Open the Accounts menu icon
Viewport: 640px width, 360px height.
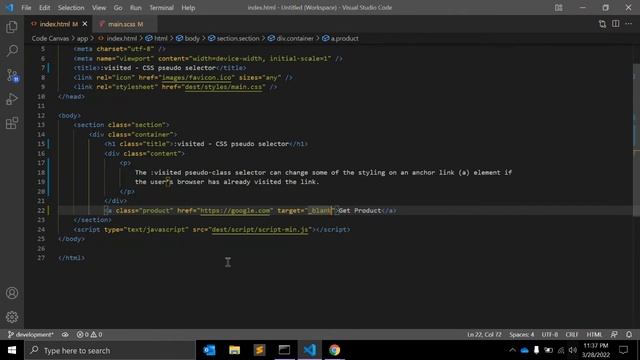(x=12, y=293)
